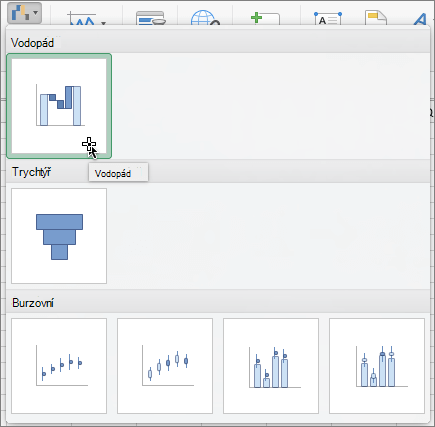
Task: Choose the volume-open-high-low-close stock chart
Action: 377,366
